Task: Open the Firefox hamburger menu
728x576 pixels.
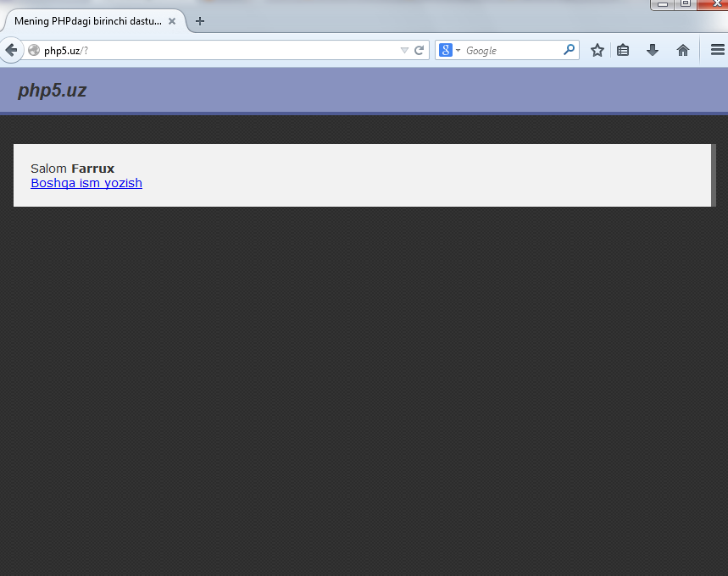Action: point(716,50)
